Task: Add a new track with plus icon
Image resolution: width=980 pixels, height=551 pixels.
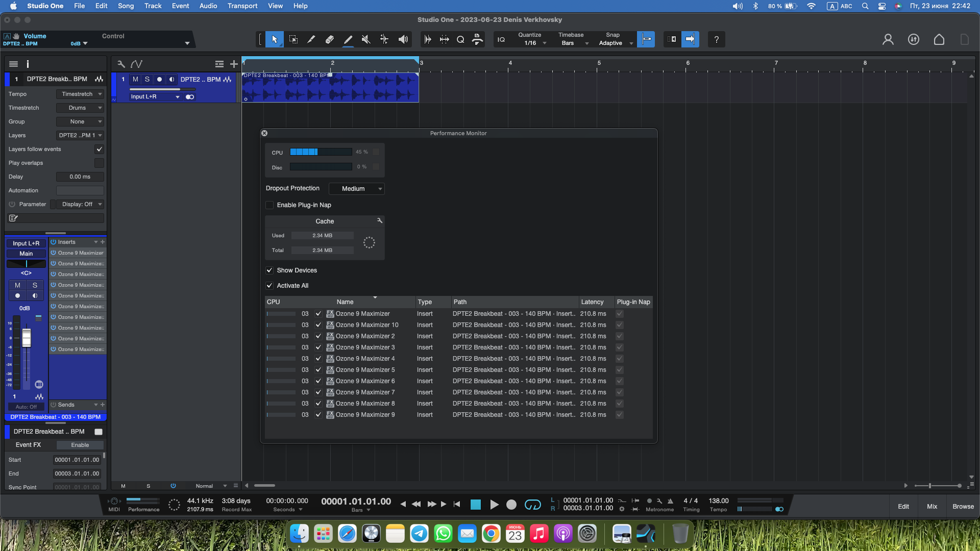Action: pos(234,64)
